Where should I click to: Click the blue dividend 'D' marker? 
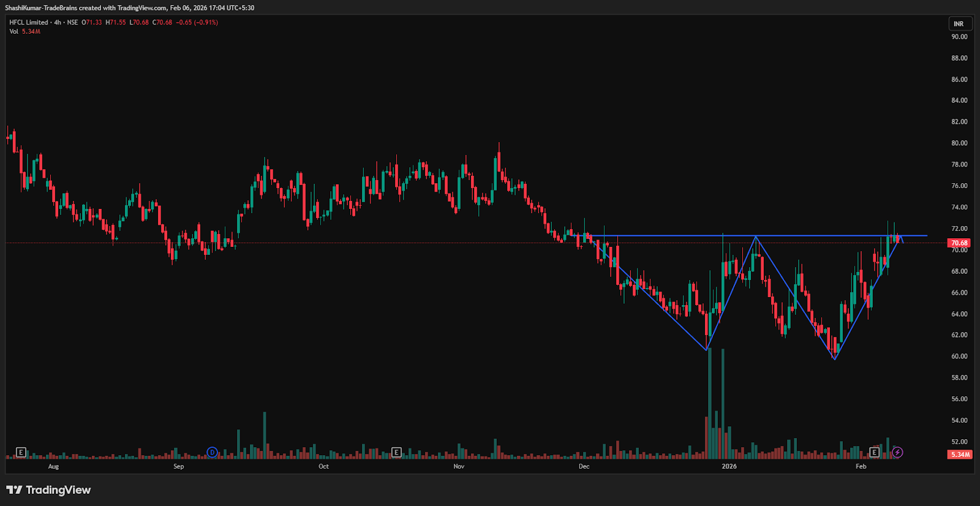(212, 453)
